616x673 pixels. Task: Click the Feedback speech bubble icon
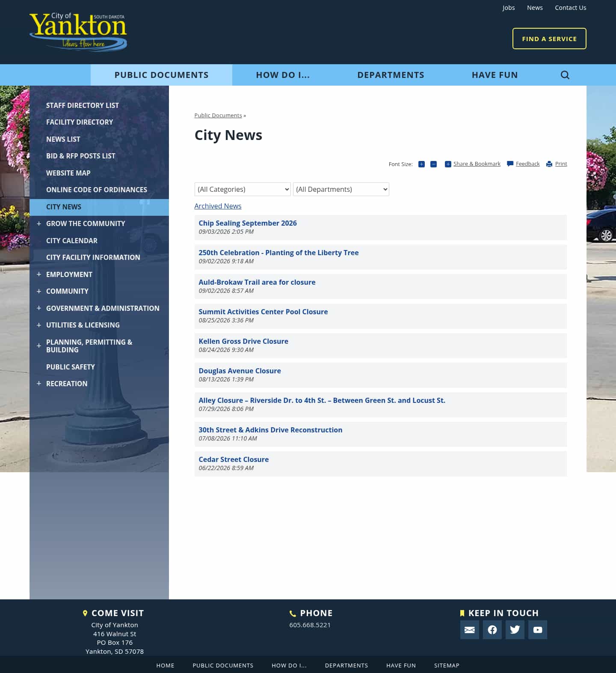coord(510,164)
